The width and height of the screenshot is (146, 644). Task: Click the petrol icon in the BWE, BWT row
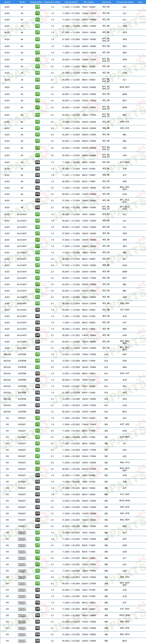tap(37, 87)
